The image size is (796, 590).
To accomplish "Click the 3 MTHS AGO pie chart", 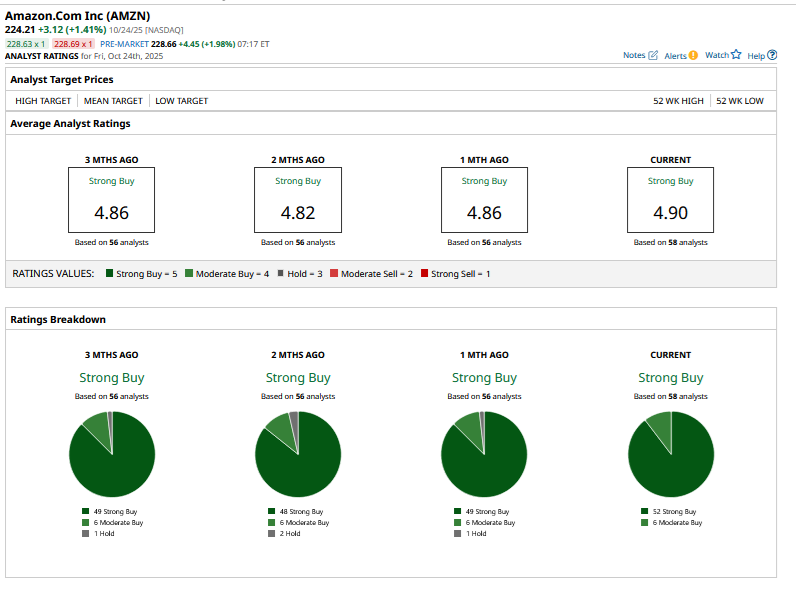I will point(112,454).
